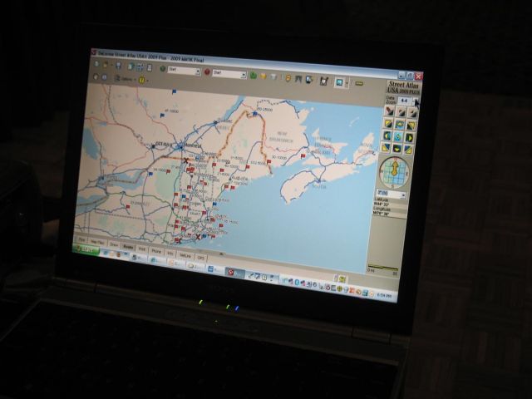Open the File tab
The height and width of the screenshot is (399, 532).
click(x=81, y=239)
